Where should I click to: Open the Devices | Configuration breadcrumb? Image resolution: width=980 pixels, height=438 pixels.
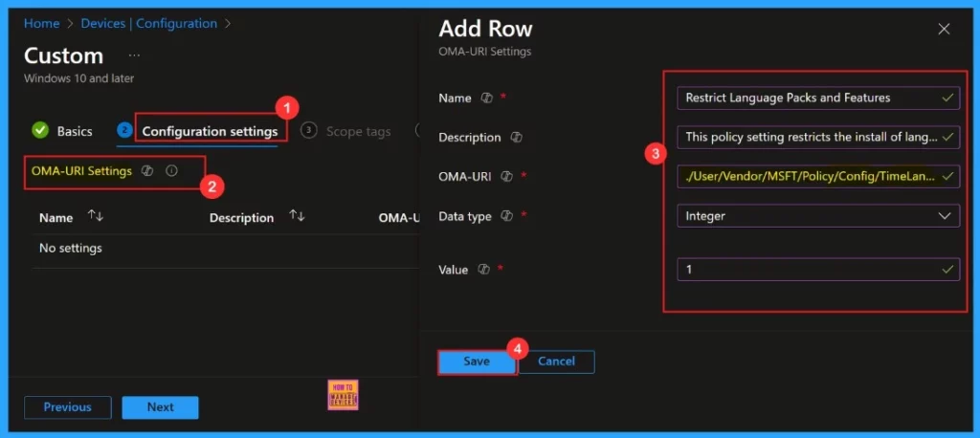coord(148,24)
